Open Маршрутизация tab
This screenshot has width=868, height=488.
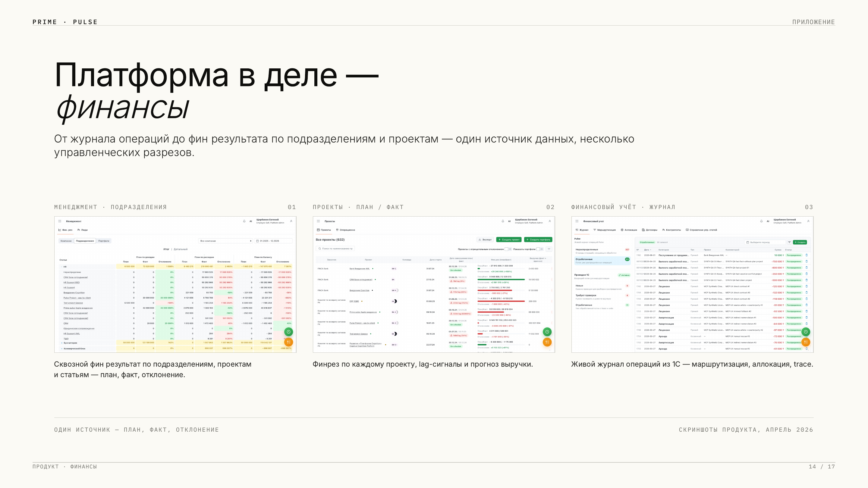tap(605, 230)
